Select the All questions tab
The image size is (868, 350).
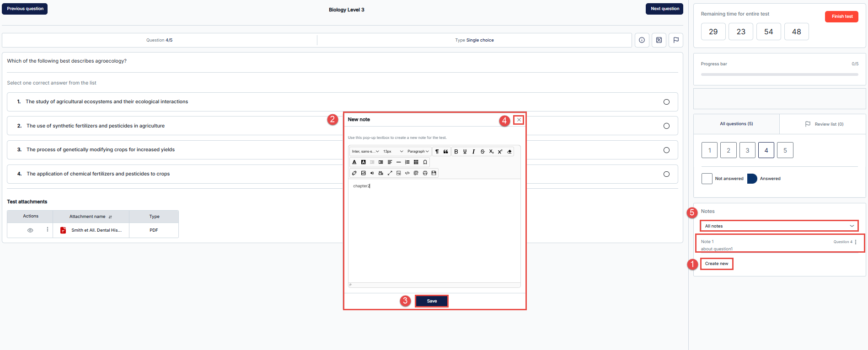tap(736, 124)
